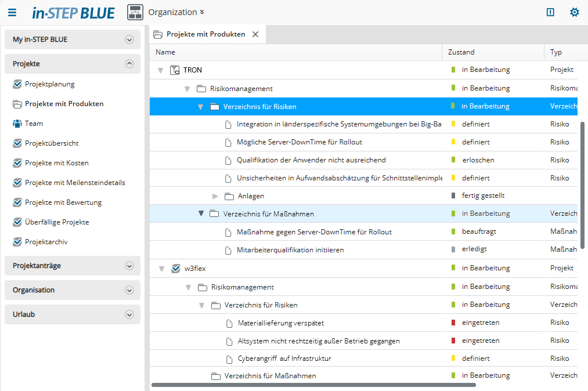The height and width of the screenshot is (391, 588).
Task: Click red status swatch for Materiallieferung verspätet
Action: 453,323
